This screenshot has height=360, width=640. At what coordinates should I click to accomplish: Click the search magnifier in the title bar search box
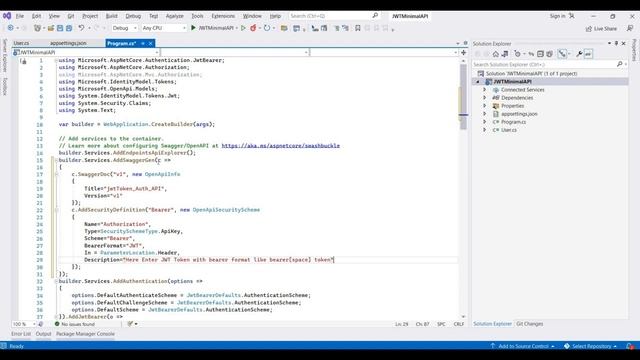[375, 16]
